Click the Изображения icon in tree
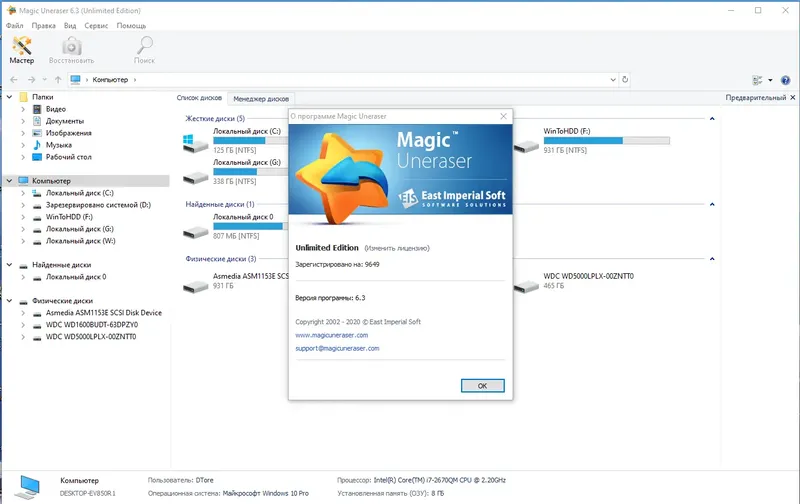Screen dimensions: 800x504 point(37,133)
